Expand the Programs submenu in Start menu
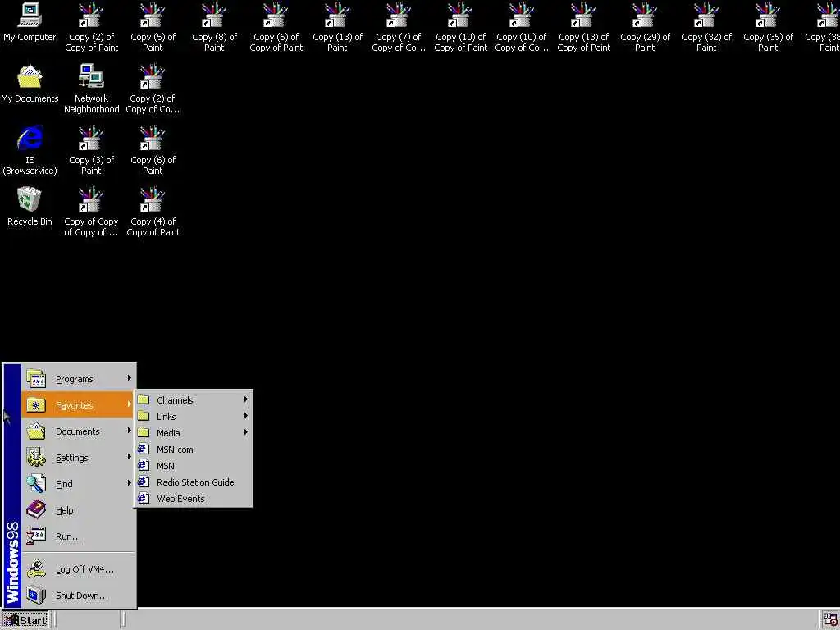 pos(78,379)
